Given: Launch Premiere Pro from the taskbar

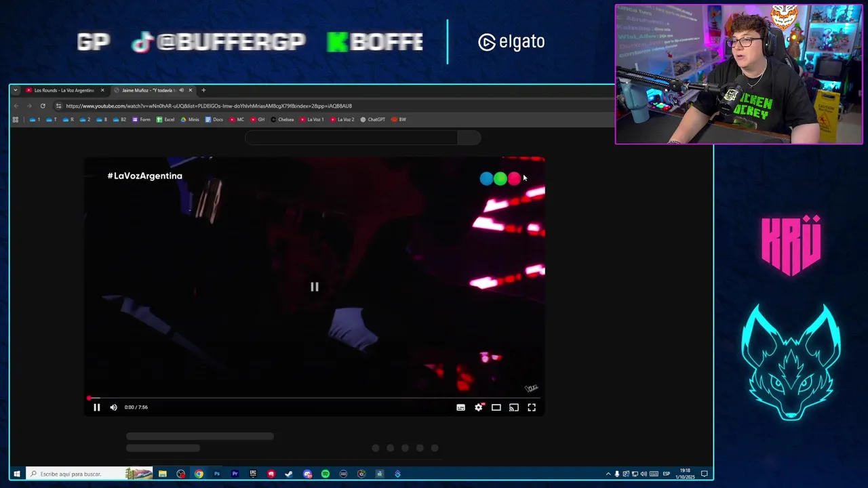Looking at the screenshot, I should [x=235, y=474].
